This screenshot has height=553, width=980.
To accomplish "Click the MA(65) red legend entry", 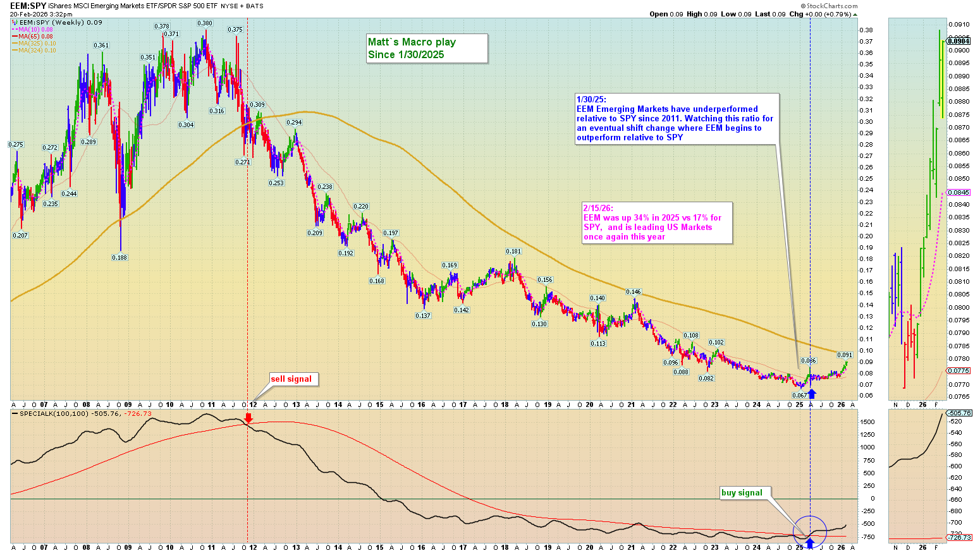I will tap(35, 37).
